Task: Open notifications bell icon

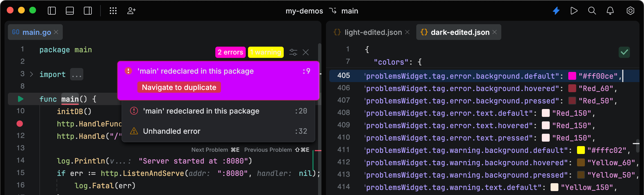Action: point(610,11)
